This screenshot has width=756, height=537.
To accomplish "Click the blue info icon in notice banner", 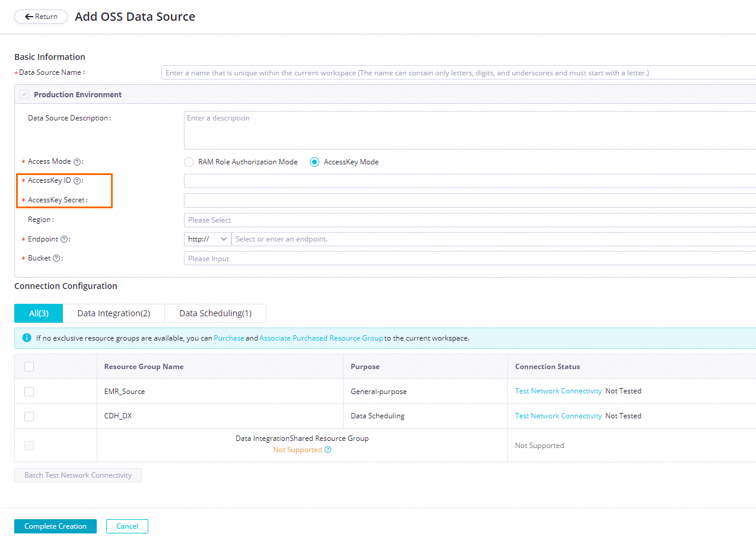I will 27,338.
